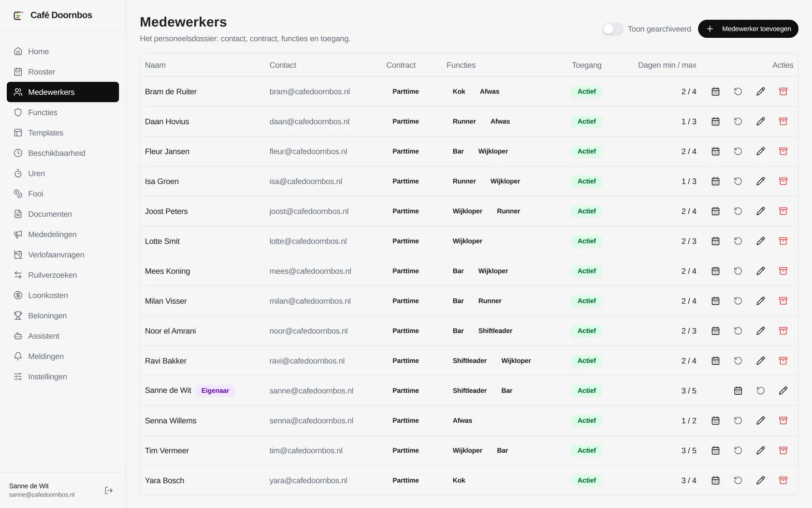
Task: Edit Joost Peters with pencil icon
Action: (761, 211)
